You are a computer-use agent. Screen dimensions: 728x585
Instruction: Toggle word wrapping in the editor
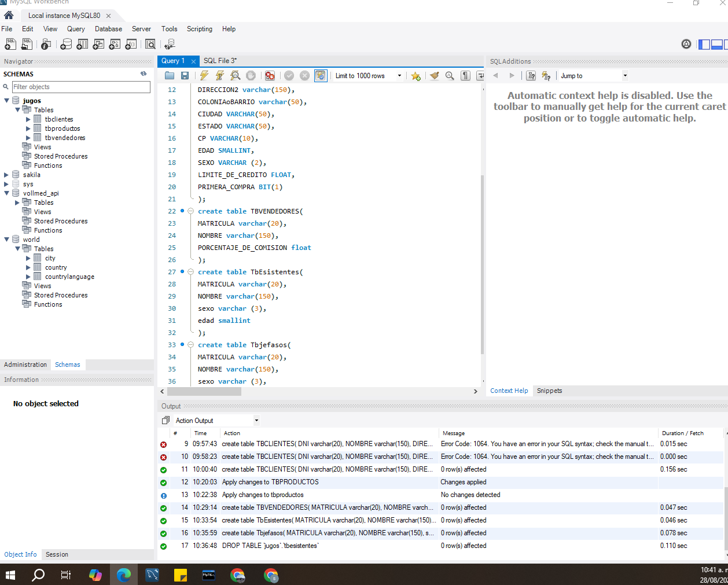tap(480, 76)
